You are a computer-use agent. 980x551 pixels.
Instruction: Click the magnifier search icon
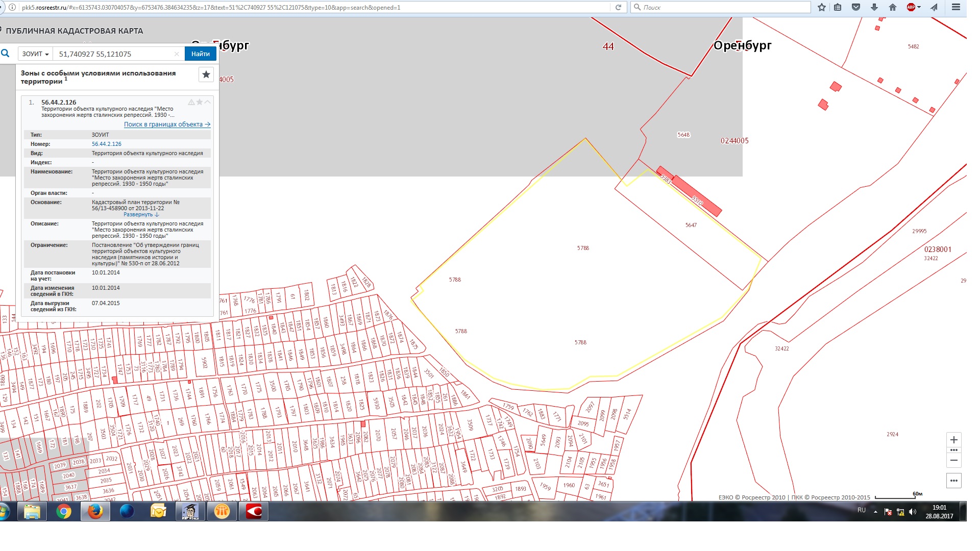[5, 53]
